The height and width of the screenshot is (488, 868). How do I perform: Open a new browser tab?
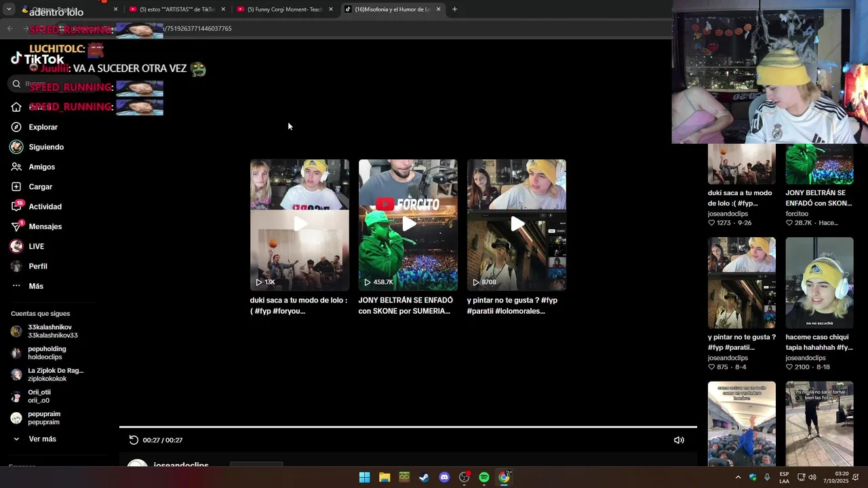click(454, 9)
